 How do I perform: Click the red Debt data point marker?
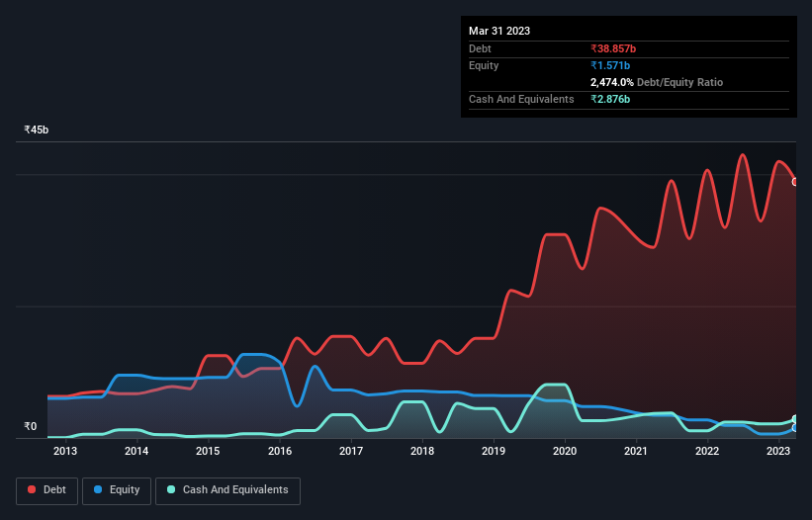795,182
